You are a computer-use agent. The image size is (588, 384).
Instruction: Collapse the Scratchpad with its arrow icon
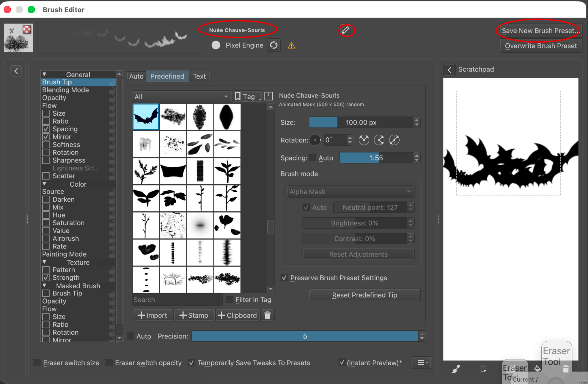tap(449, 70)
